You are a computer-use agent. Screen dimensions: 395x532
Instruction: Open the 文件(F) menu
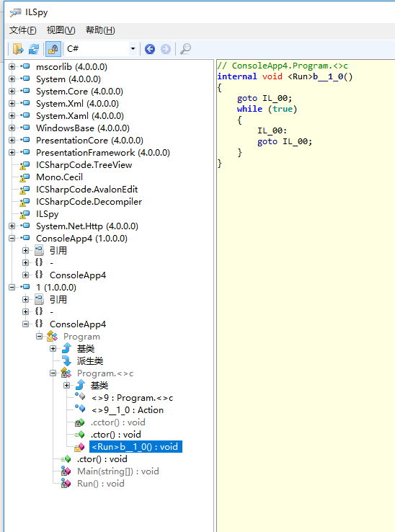coord(22,30)
